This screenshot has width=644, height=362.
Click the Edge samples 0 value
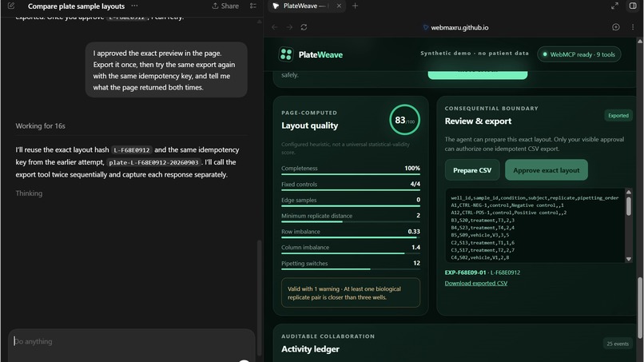[x=418, y=200]
